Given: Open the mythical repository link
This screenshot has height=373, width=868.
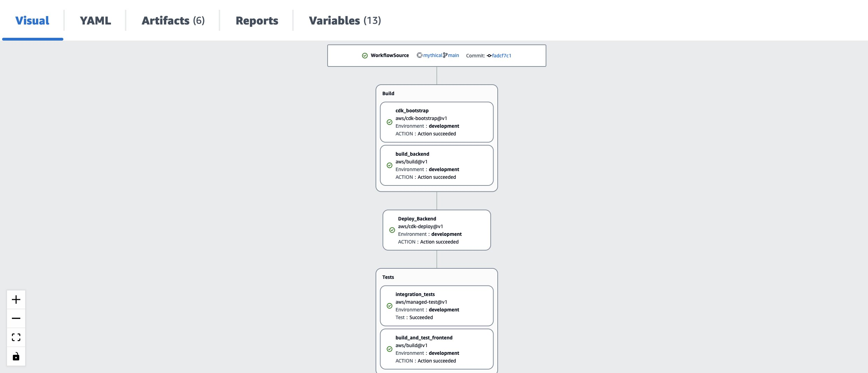Looking at the screenshot, I should (433, 55).
